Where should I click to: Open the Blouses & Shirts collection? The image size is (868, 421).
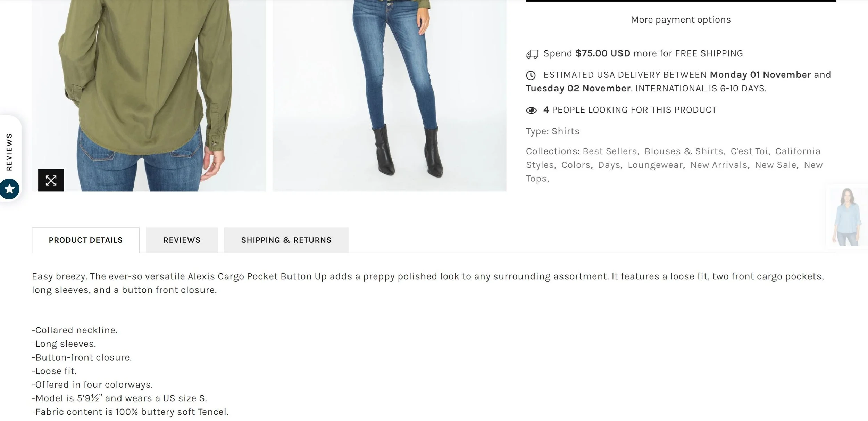[684, 151]
